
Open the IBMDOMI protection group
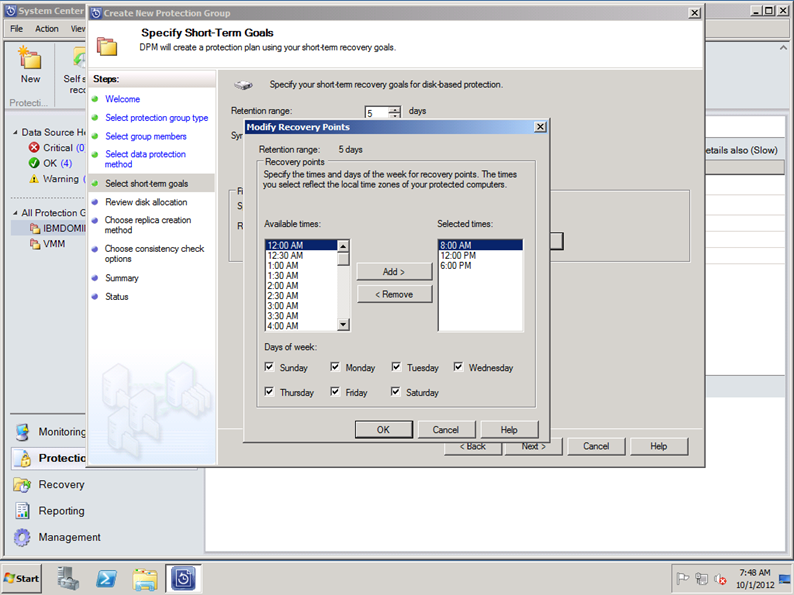tap(57, 228)
